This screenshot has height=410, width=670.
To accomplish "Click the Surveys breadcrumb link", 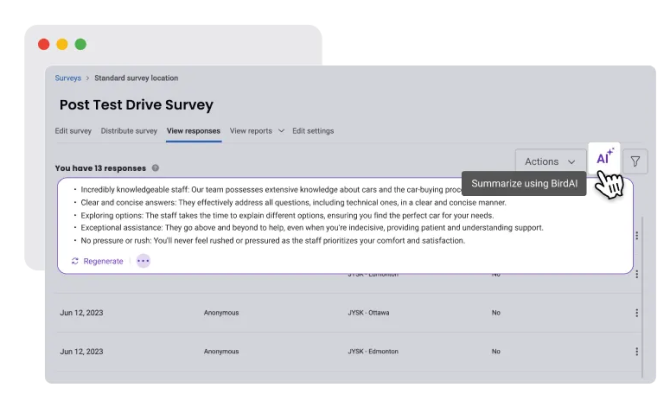I will 68,78.
